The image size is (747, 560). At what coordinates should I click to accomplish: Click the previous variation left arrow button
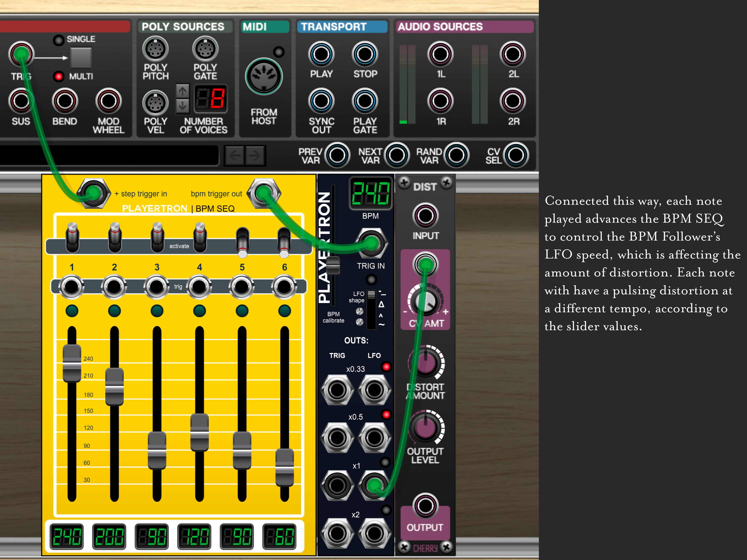point(235,155)
